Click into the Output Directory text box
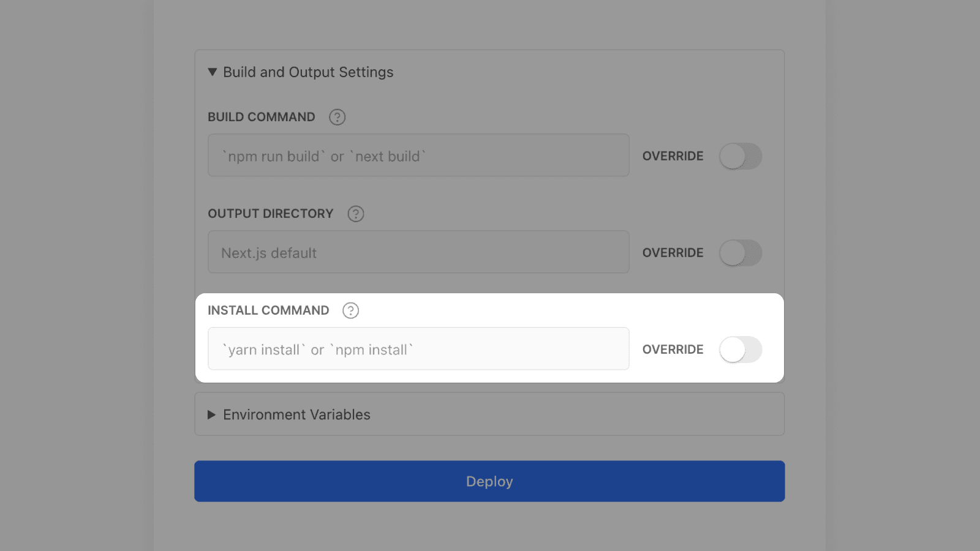Viewport: 980px width, 551px height. coord(418,252)
